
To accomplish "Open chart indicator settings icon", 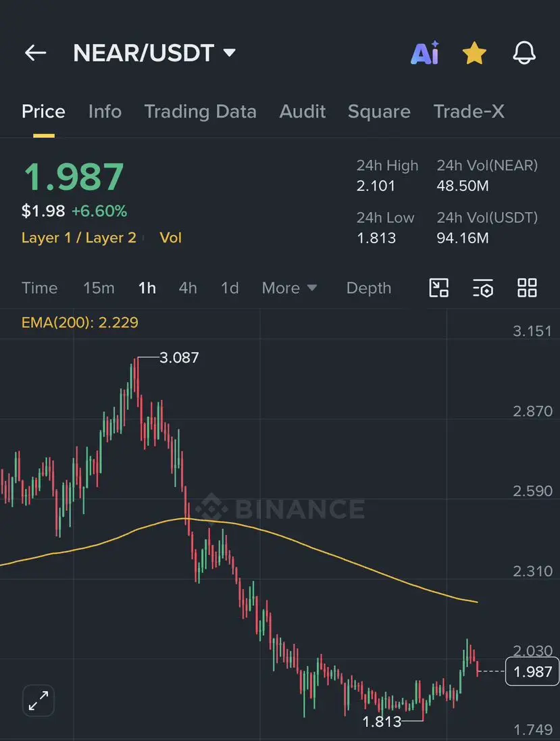I will tap(482, 288).
